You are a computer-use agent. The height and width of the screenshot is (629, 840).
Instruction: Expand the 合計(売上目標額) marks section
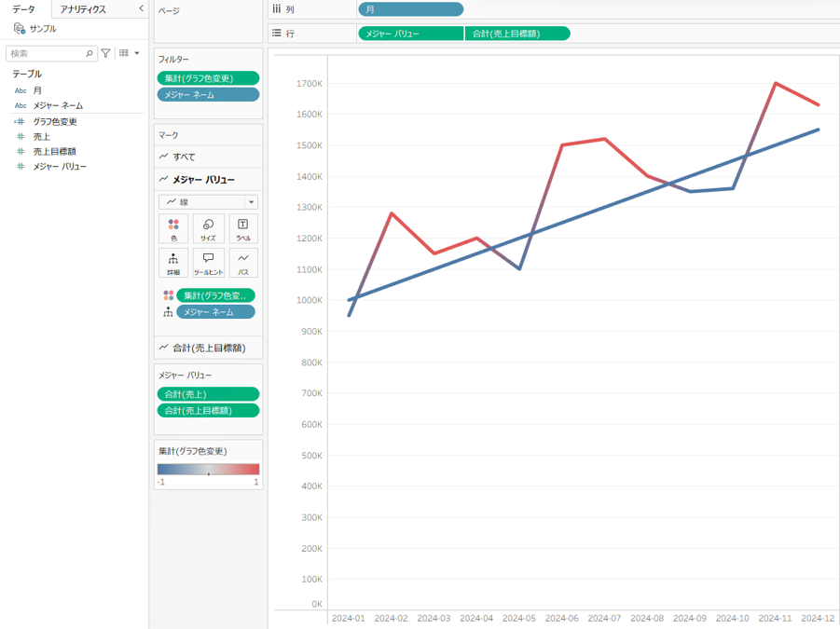coord(208,348)
